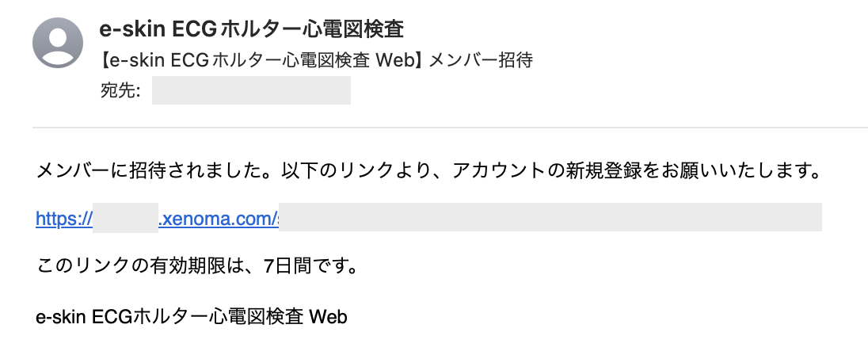The width and height of the screenshot is (868, 355).
Task: Select the redacted recipient address box
Action: click(x=251, y=91)
